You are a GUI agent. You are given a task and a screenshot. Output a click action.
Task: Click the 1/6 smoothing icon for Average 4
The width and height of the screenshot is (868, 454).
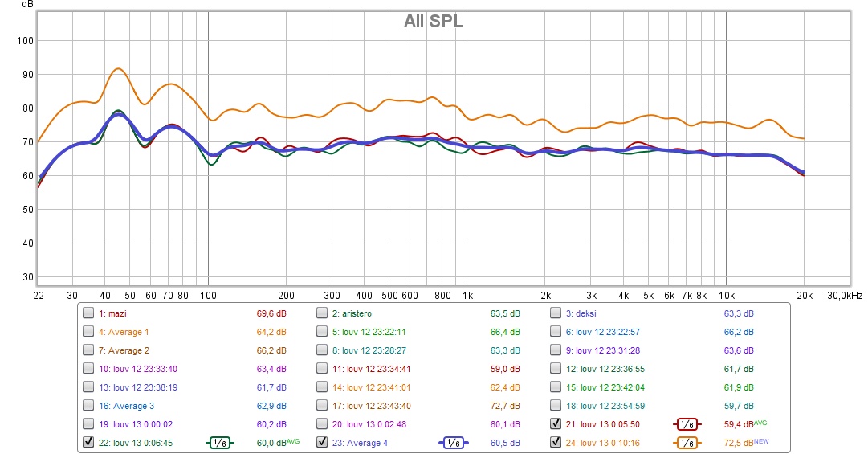point(454,443)
